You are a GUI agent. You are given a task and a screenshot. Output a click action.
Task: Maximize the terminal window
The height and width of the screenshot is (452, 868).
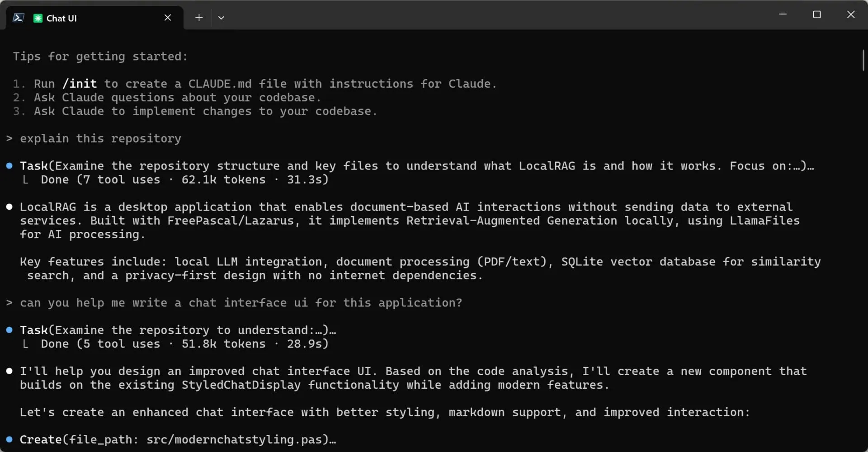click(x=817, y=14)
